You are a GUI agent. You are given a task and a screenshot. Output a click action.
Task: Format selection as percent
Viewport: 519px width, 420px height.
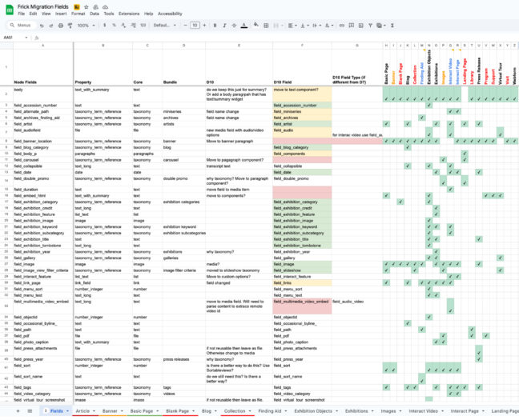point(114,26)
